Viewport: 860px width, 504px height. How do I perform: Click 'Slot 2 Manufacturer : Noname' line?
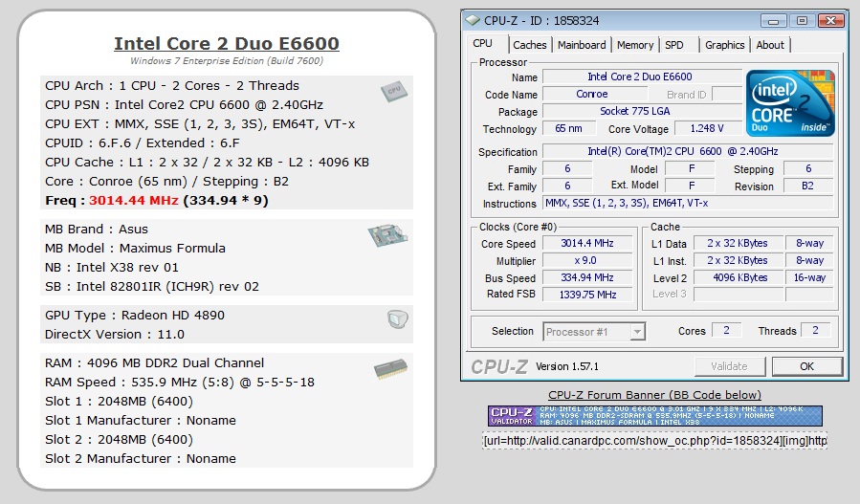[x=141, y=459]
